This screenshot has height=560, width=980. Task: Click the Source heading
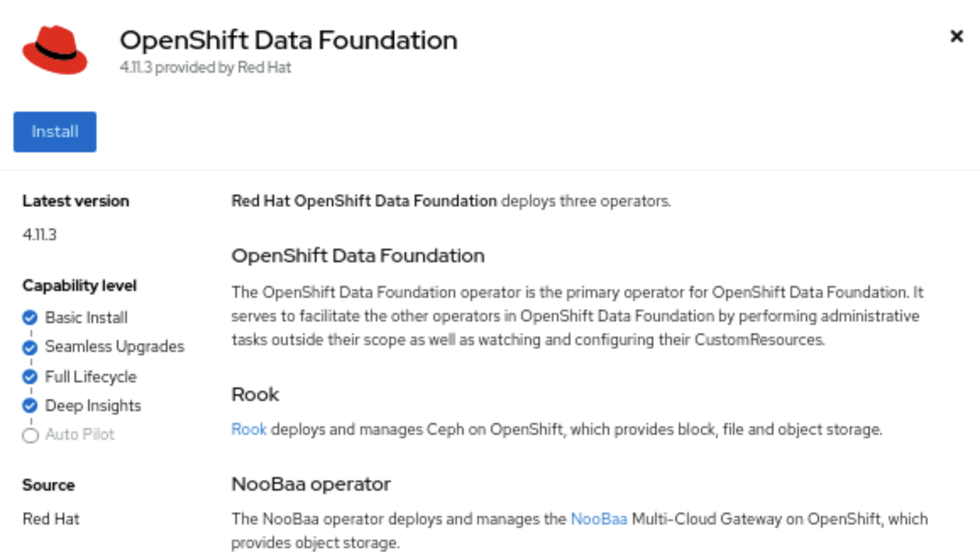[x=49, y=485]
